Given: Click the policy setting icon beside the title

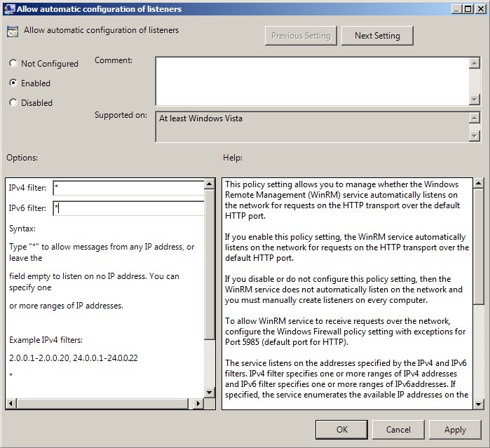Looking at the screenshot, I should pos(13,32).
